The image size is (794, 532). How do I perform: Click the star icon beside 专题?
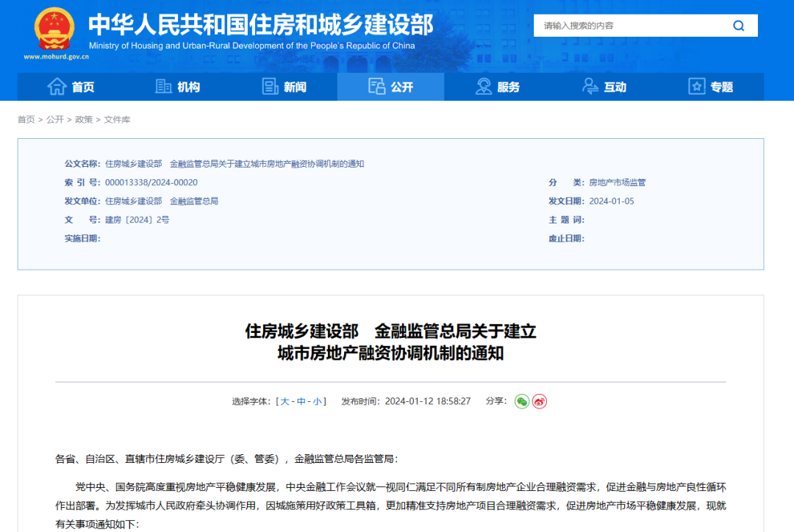point(697,87)
